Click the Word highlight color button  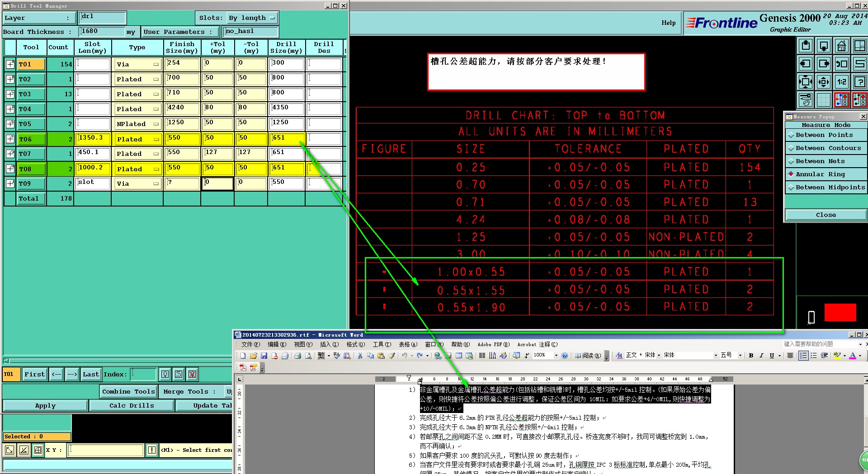(837, 356)
